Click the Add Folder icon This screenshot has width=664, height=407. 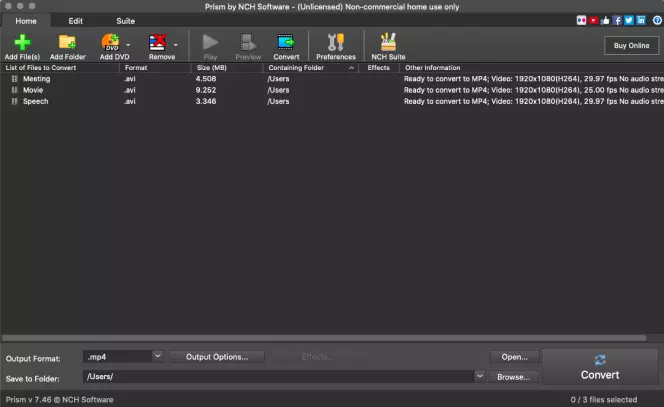point(67,42)
